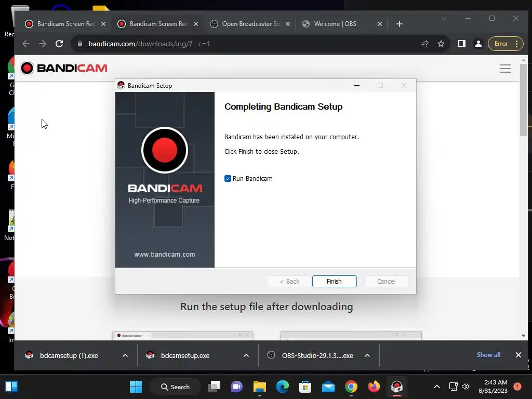
Task: Open the Open Broadcaster Software tab
Action: [250, 24]
